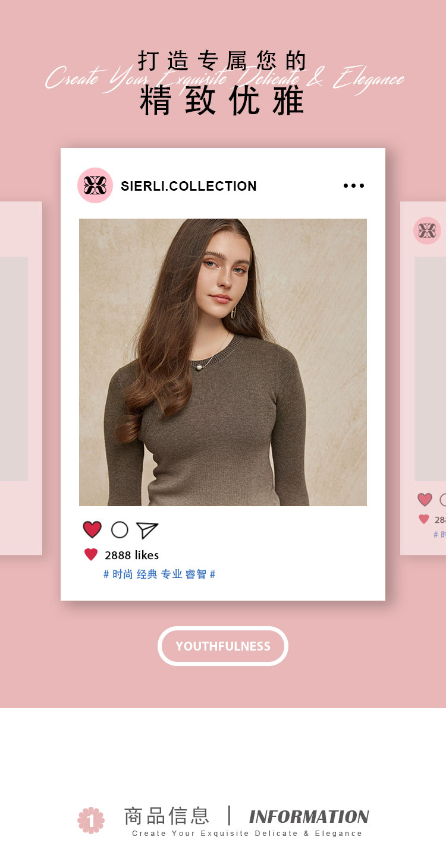This screenshot has width=446, height=868.
Task: Click the INFORMATION italic heading
Action: (x=309, y=816)
